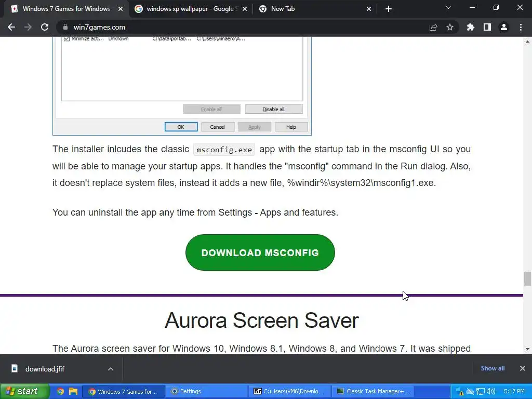This screenshot has width=532, height=399.
Task: Switch to Classic Task Manager taskbar window
Action: click(373, 392)
